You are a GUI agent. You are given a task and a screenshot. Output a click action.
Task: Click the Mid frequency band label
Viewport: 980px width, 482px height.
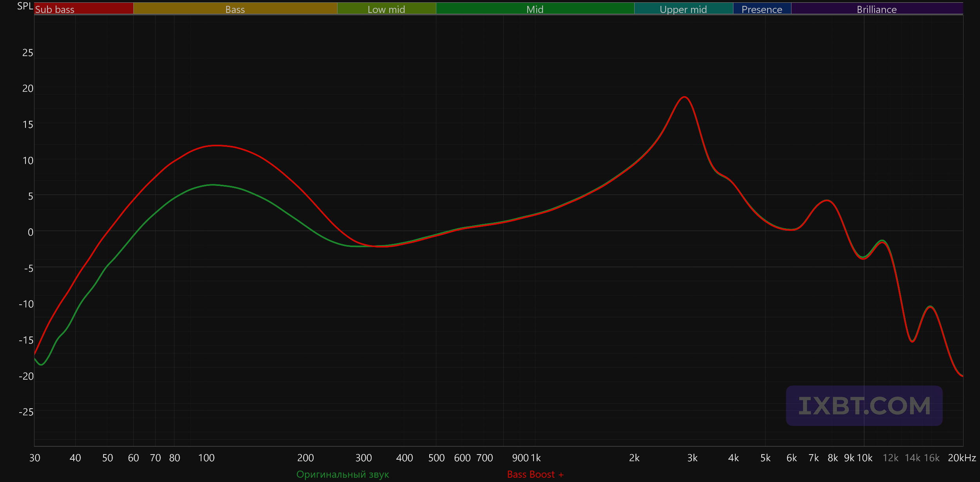tap(535, 9)
